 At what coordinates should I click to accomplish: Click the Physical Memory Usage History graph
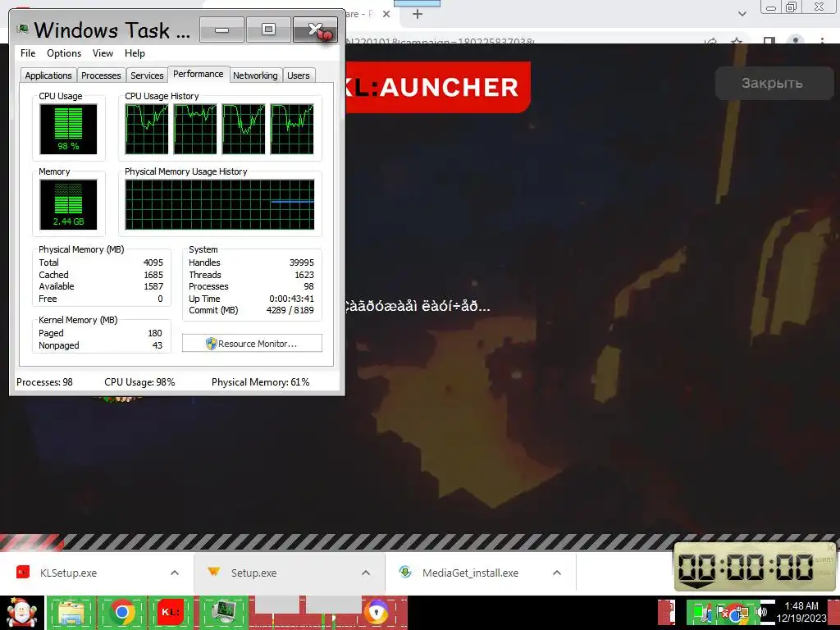(220, 204)
